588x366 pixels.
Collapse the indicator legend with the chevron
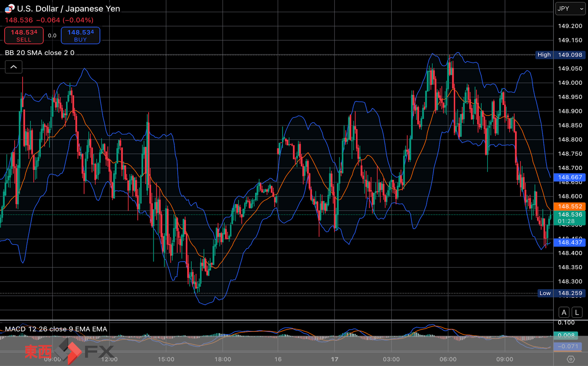point(13,67)
